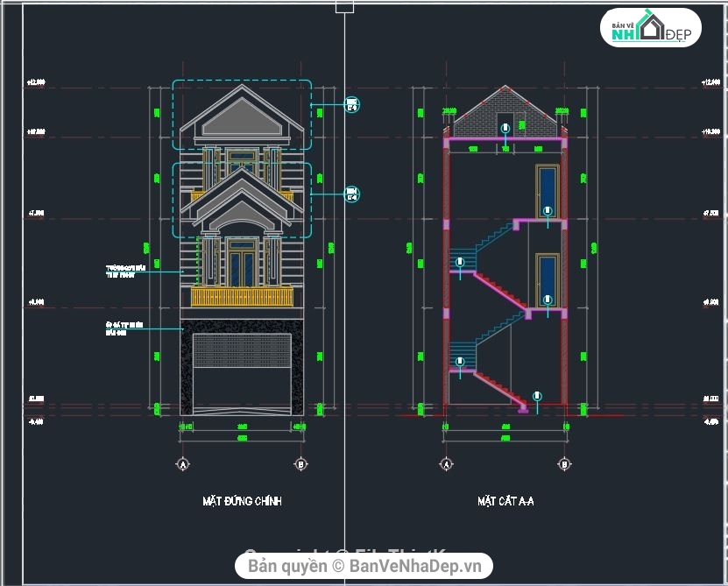Click the MẶT ĐỨNG CHÍNH drawing title
Image resolution: width=728 pixels, height=586 pixels.
coord(242,501)
